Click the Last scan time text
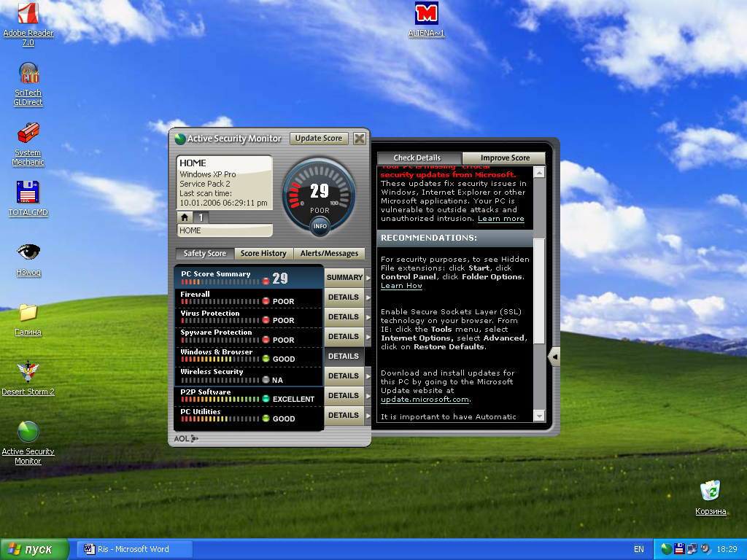The height and width of the screenshot is (560, 747). pos(206,193)
